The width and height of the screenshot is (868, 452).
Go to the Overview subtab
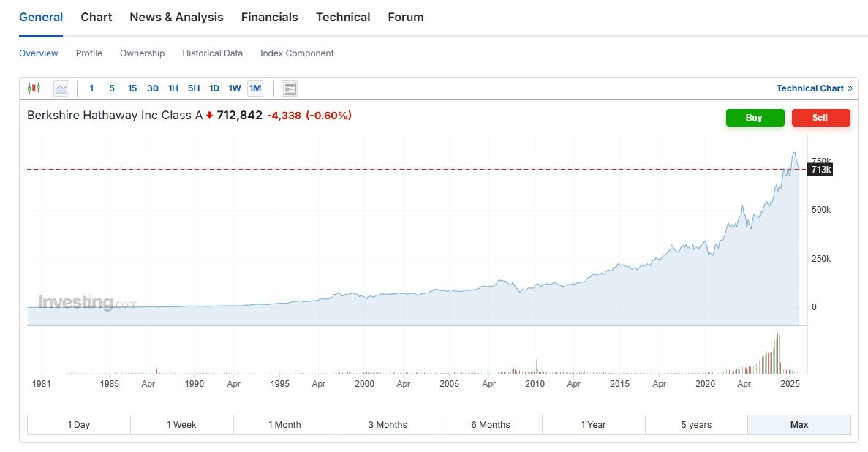[39, 53]
